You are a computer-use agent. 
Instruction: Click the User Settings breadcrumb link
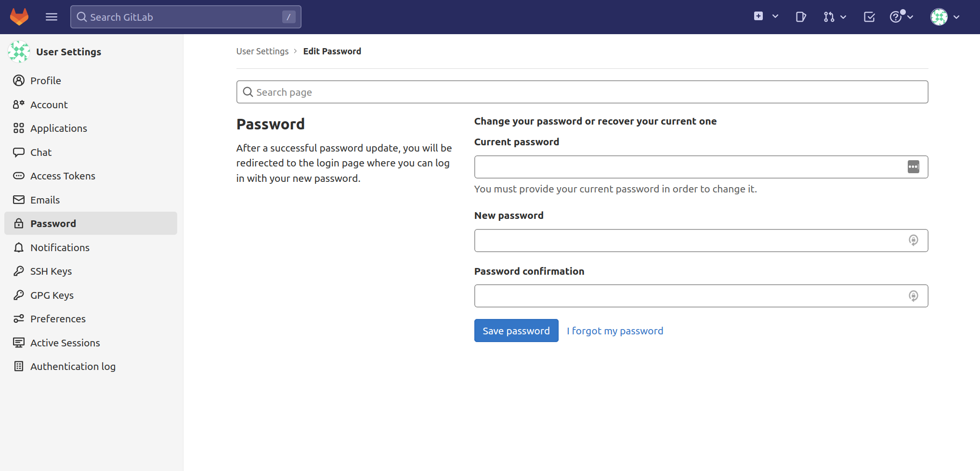(x=262, y=51)
